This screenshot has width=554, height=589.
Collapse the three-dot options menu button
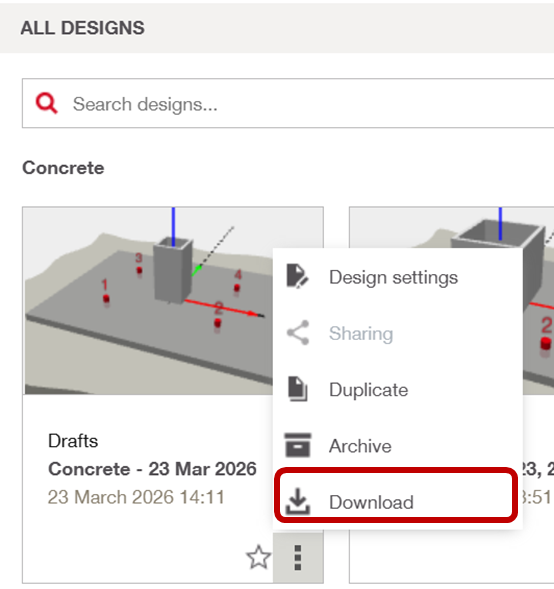298,558
